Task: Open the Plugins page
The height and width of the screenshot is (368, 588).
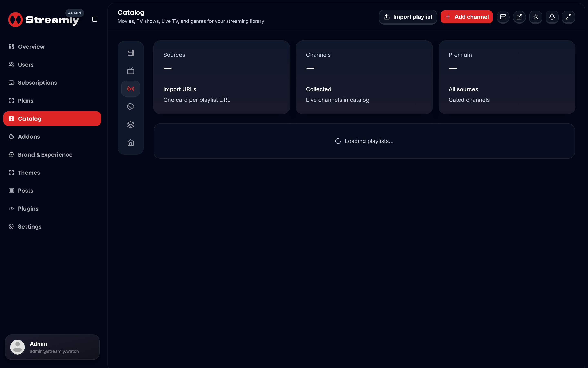Action: coord(52,209)
